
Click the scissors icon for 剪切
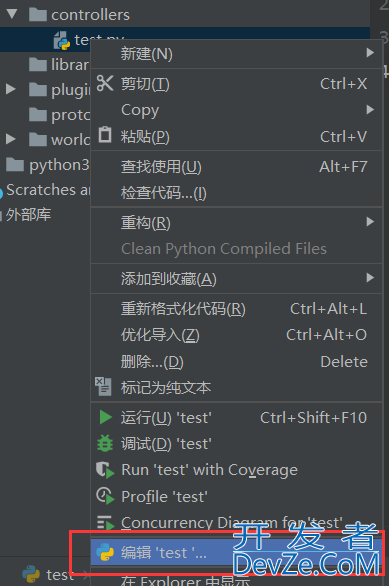(x=105, y=83)
